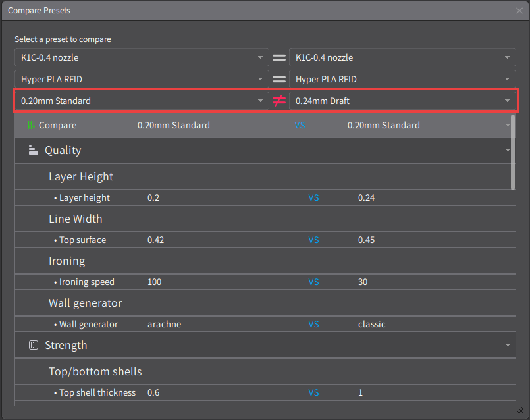
Task: Click the green Compare sliders icon
Action: click(31, 125)
